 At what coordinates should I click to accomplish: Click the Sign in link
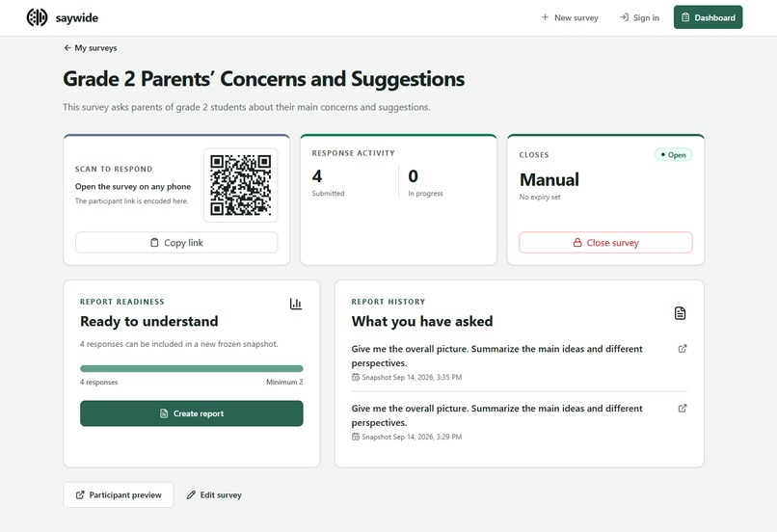tap(639, 17)
